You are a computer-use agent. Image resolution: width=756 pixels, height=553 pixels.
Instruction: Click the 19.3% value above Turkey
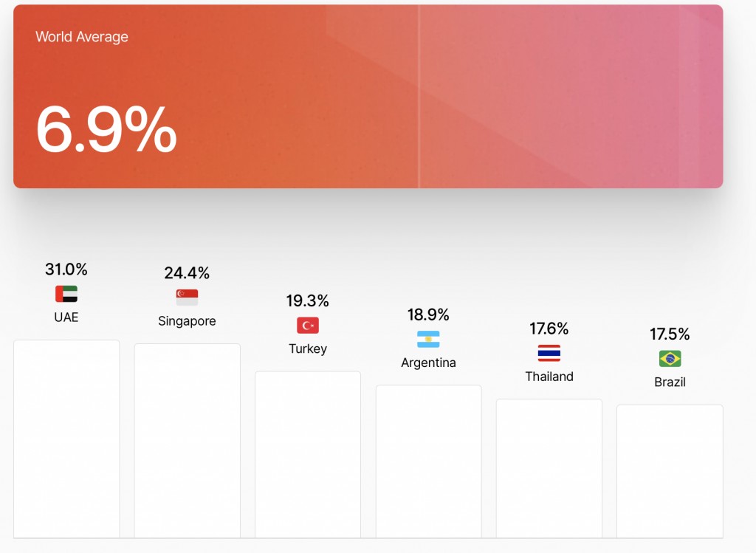(x=308, y=301)
